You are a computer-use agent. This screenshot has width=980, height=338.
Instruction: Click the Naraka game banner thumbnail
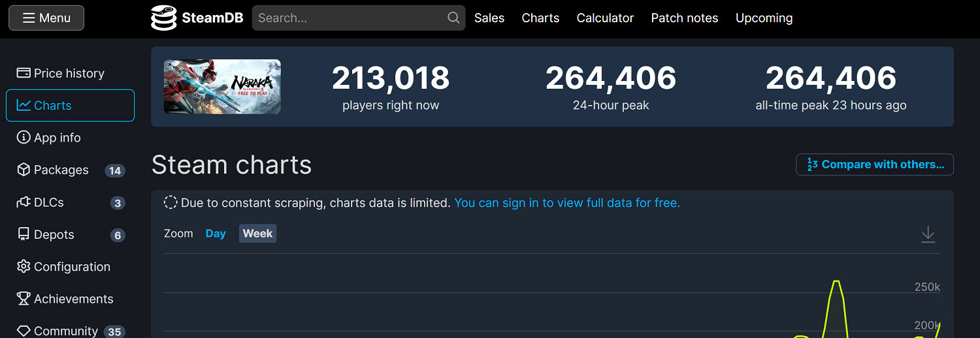pos(222,87)
